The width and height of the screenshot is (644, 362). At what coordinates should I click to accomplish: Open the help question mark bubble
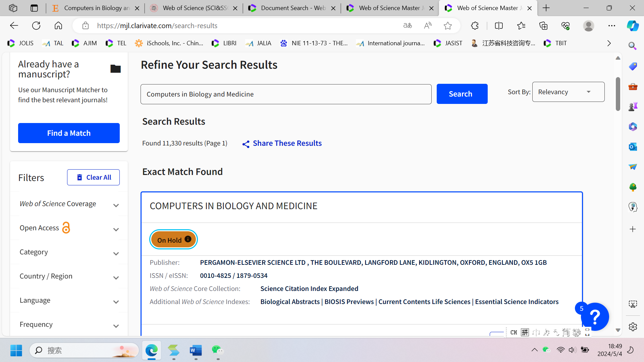pyautogui.click(x=595, y=317)
